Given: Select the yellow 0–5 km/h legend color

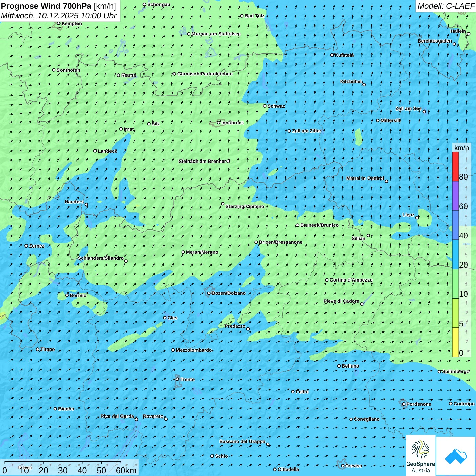Looking at the screenshot, I should click(455, 342).
